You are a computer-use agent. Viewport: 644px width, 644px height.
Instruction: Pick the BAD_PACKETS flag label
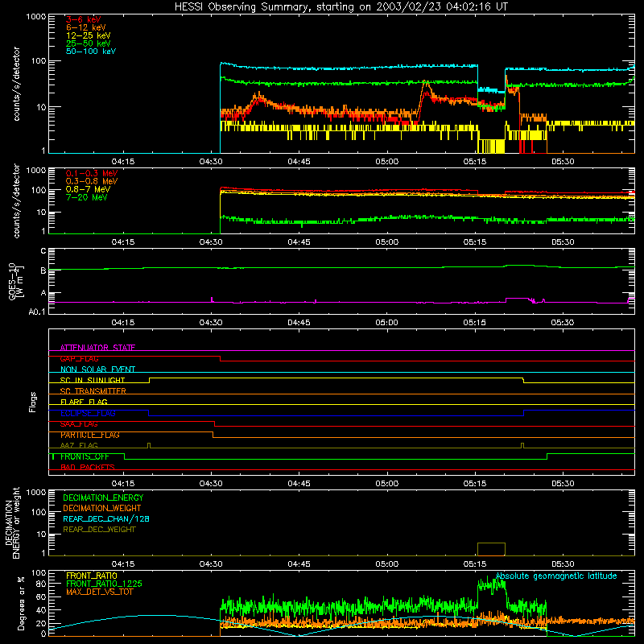coord(88,467)
